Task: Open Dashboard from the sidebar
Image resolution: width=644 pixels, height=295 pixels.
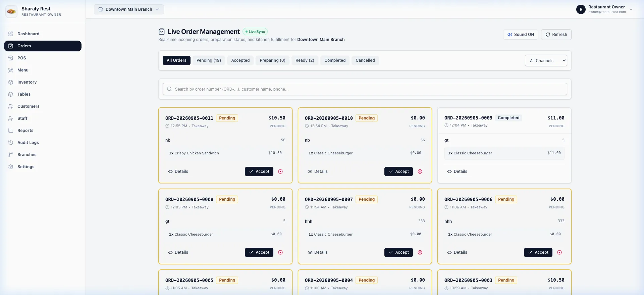Action: [43, 34]
